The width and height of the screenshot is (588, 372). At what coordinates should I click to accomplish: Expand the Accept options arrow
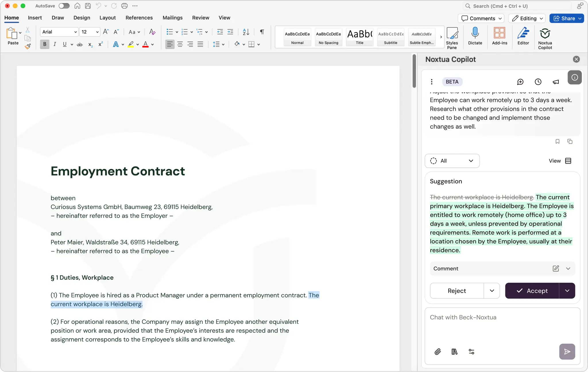pyautogui.click(x=567, y=291)
